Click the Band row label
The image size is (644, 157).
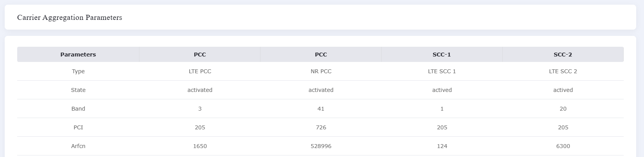coord(78,109)
